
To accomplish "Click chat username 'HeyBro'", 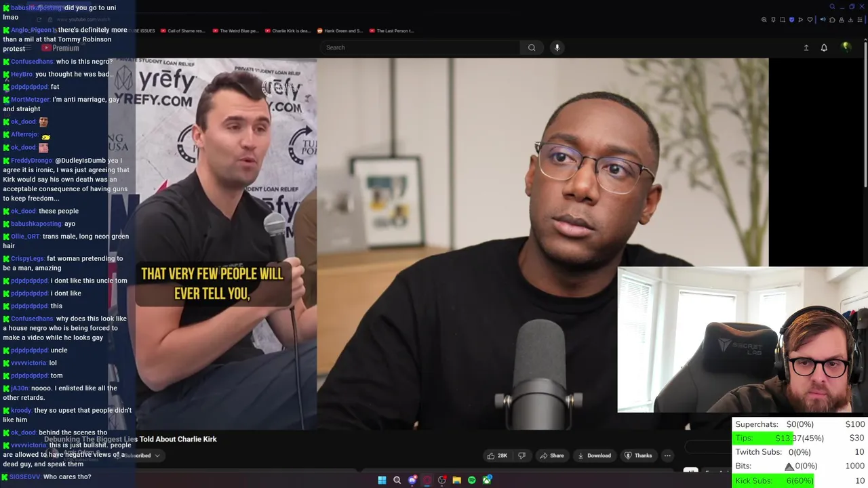I will pos(22,75).
